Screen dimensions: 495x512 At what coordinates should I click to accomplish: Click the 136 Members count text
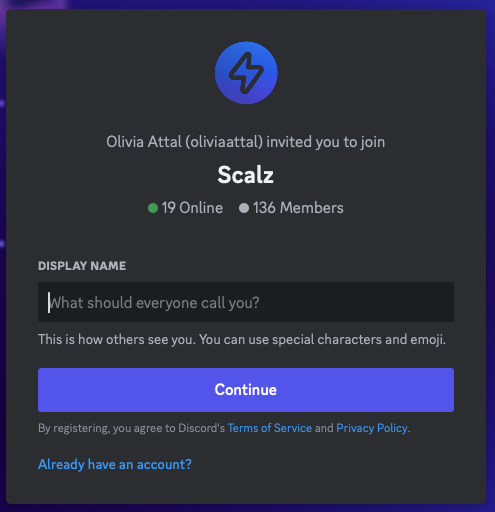coord(298,208)
